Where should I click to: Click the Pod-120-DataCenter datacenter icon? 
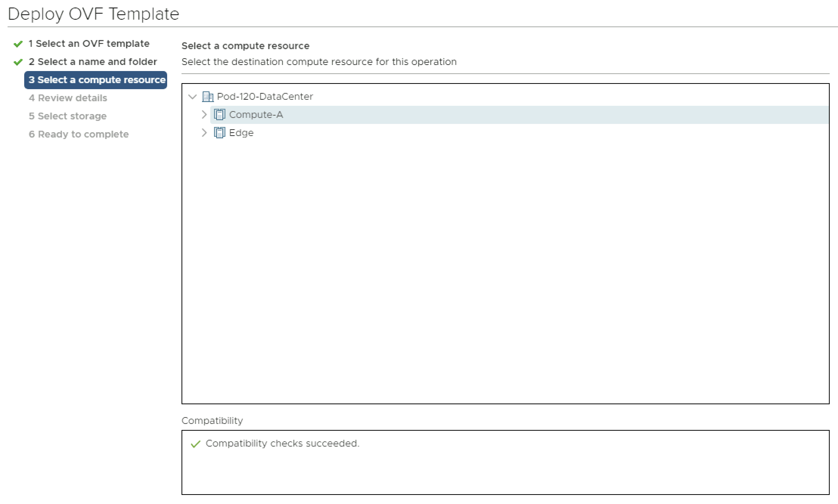(x=208, y=97)
